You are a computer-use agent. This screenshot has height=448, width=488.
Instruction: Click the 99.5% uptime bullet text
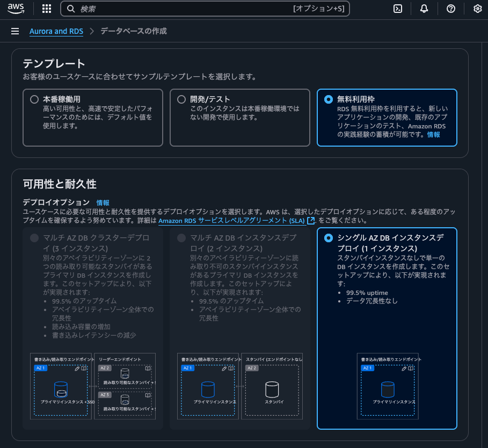(x=367, y=293)
